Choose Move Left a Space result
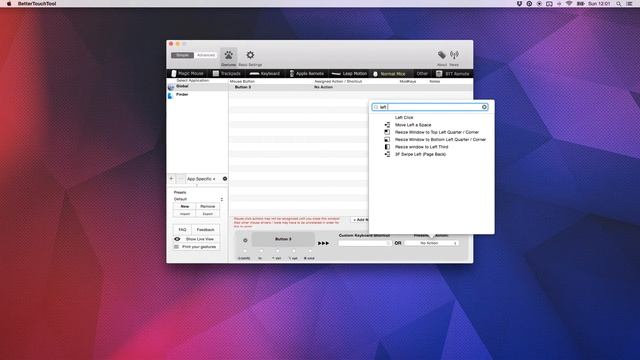The image size is (640, 360). pos(413,125)
